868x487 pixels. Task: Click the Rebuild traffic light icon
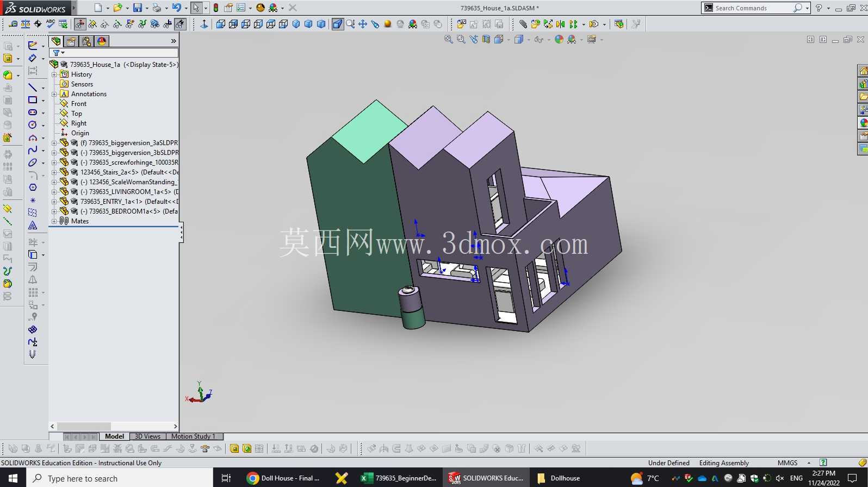216,8
